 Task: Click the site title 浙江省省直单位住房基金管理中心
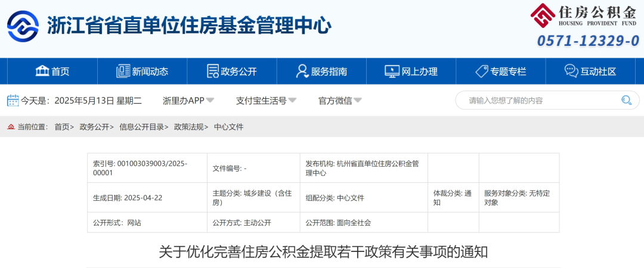point(189,26)
